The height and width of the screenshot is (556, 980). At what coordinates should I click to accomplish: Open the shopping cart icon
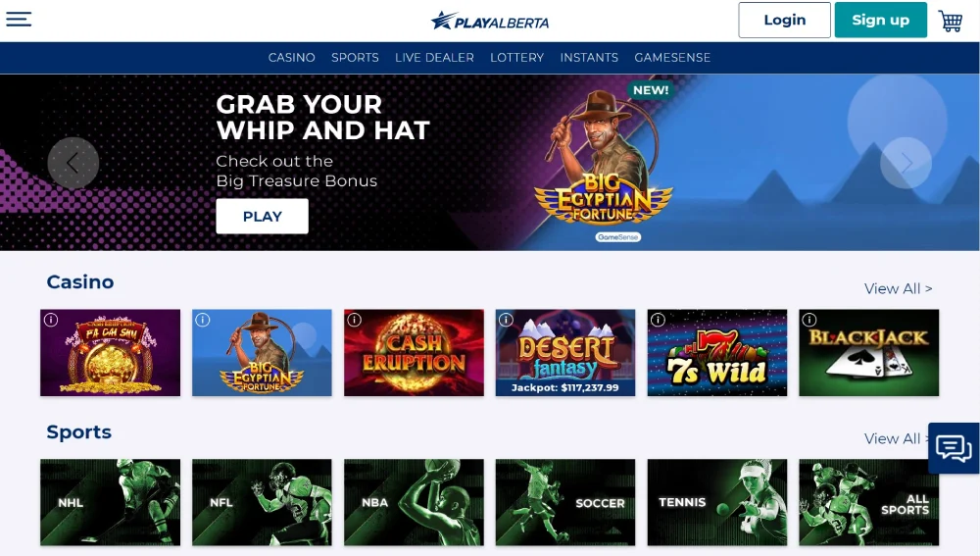click(950, 21)
